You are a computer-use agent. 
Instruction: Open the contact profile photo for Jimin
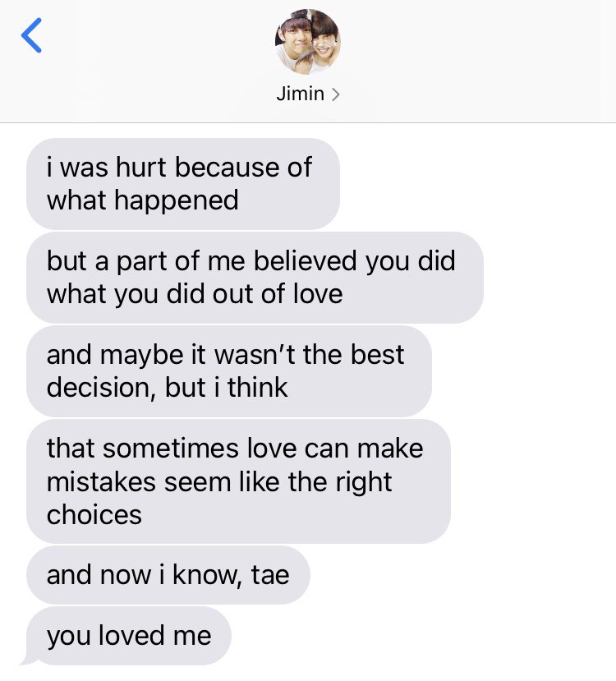coord(308,42)
